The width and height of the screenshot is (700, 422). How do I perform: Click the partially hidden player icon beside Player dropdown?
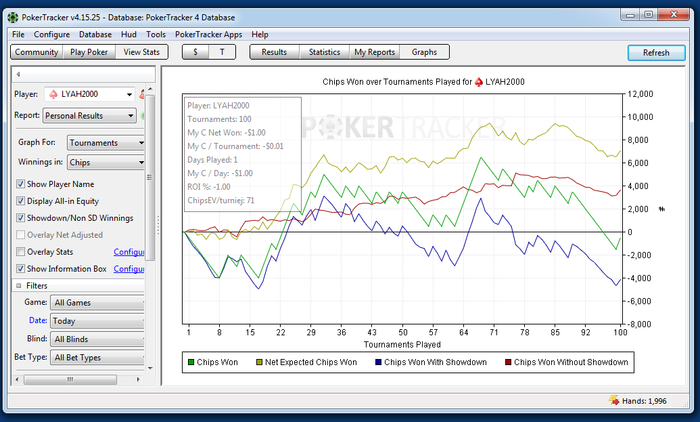click(x=142, y=94)
